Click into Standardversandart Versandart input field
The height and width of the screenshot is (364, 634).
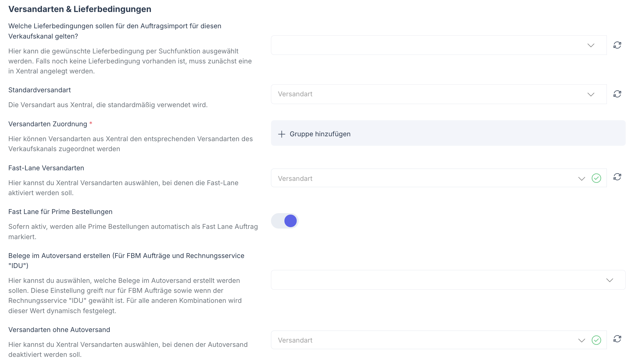coord(423,94)
